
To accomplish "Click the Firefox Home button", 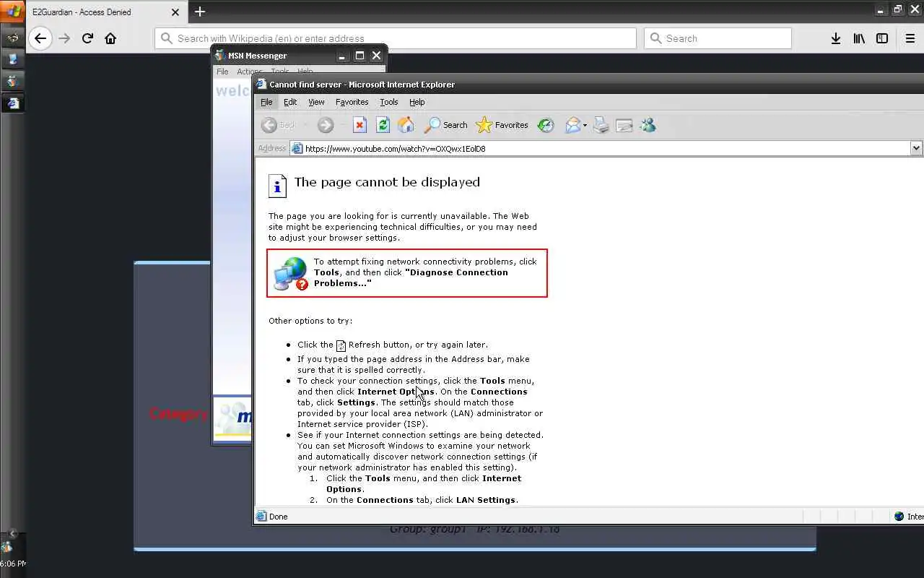I will click(x=110, y=38).
